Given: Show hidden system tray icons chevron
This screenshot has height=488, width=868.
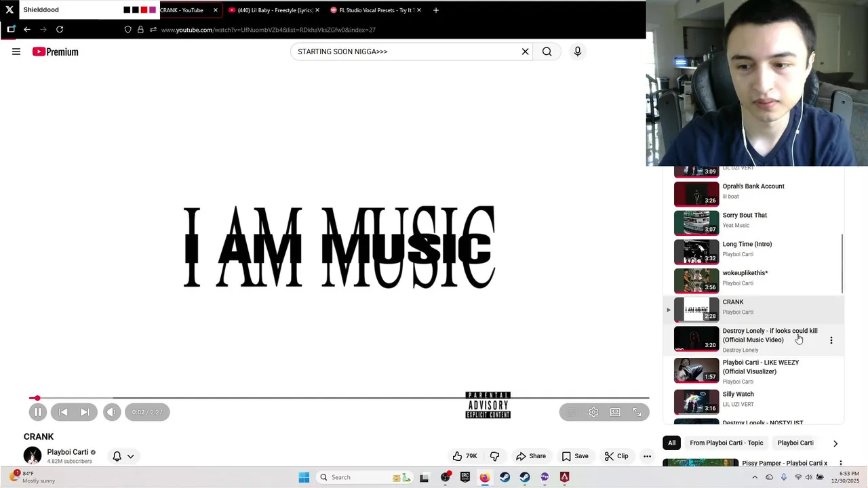Looking at the screenshot, I should pyautogui.click(x=755, y=477).
